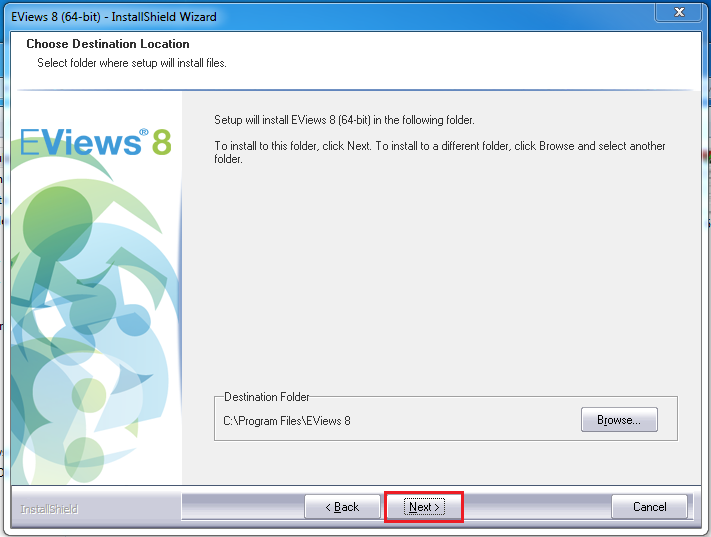Click the EViews 8 logo image

pyautogui.click(x=96, y=142)
